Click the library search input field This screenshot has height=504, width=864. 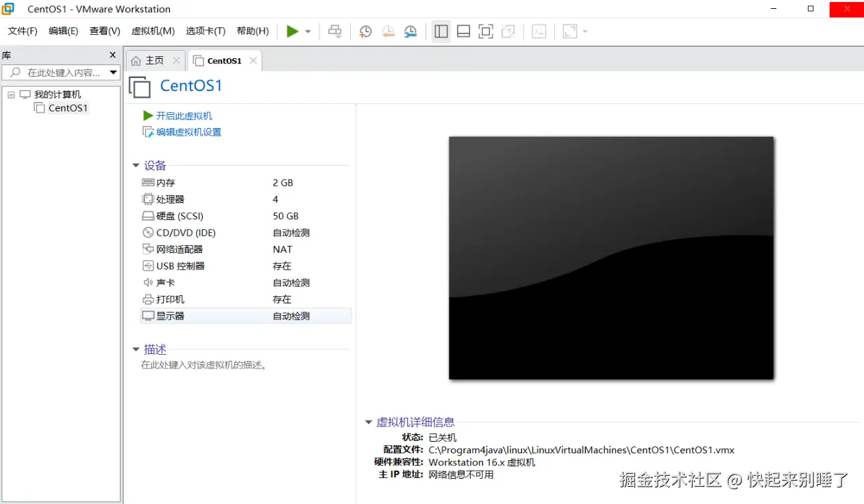(58, 73)
